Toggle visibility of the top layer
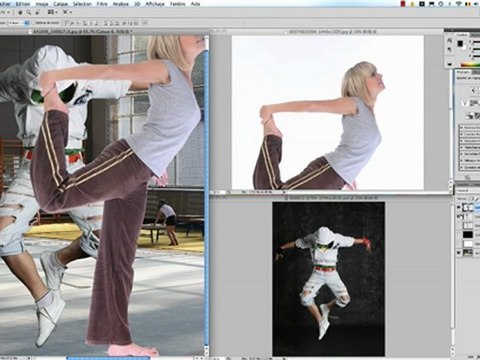 point(459,207)
